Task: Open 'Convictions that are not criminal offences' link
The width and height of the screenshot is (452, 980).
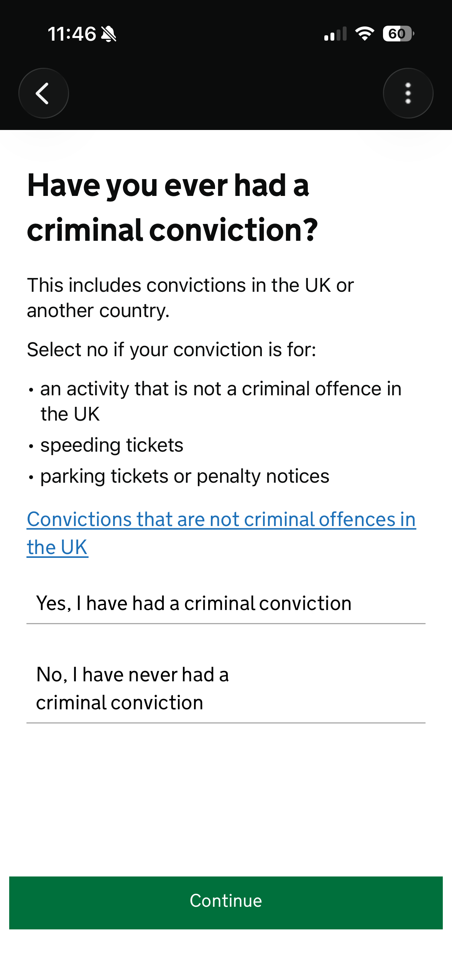Action: (221, 520)
